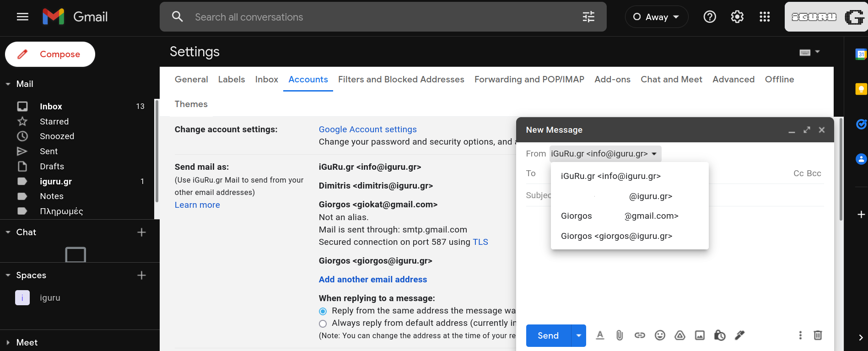Collapse the Chat section
This screenshot has width=868, height=351.
click(8, 232)
